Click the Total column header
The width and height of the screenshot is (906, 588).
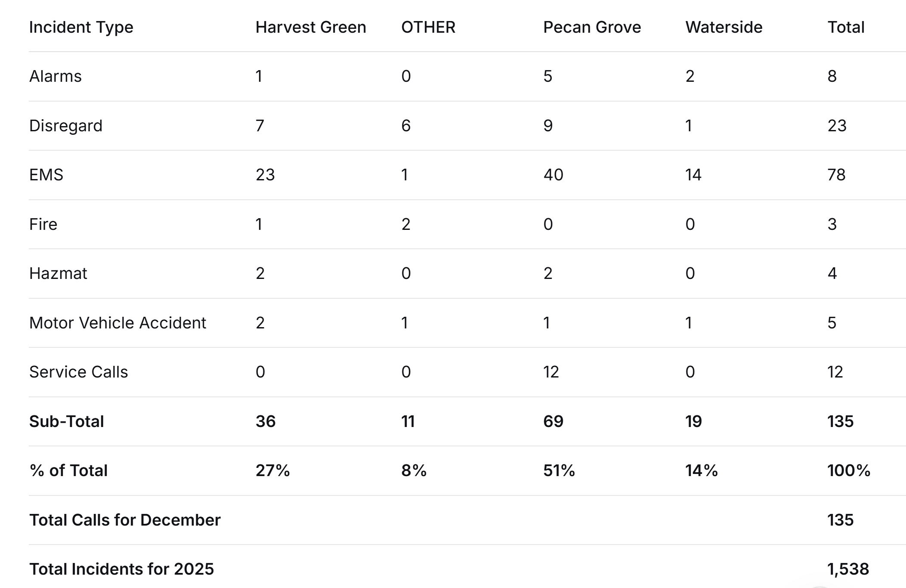[846, 27]
